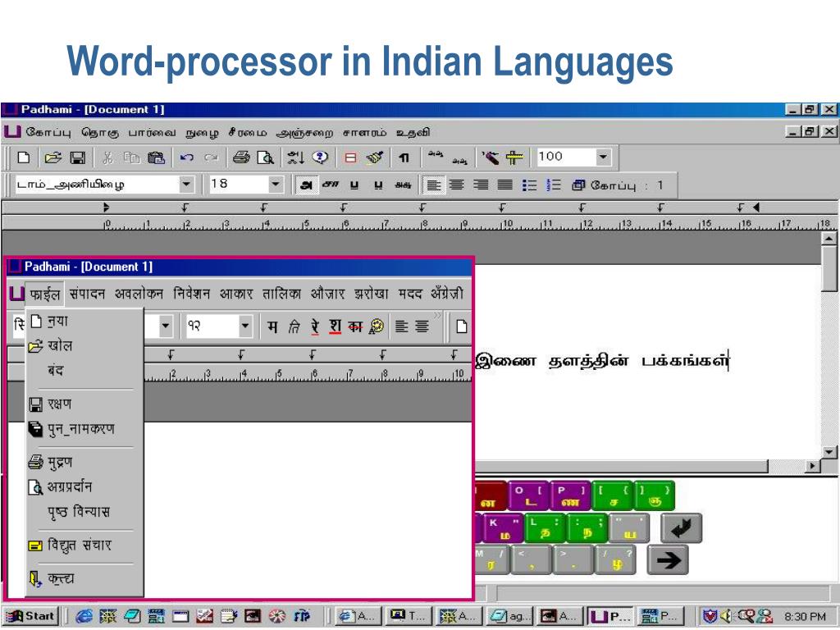Image resolution: width=840 pixels, height=630 pixels.
Task: Click the Hindi font color palette icon
Action: click(x=377, y=326)
